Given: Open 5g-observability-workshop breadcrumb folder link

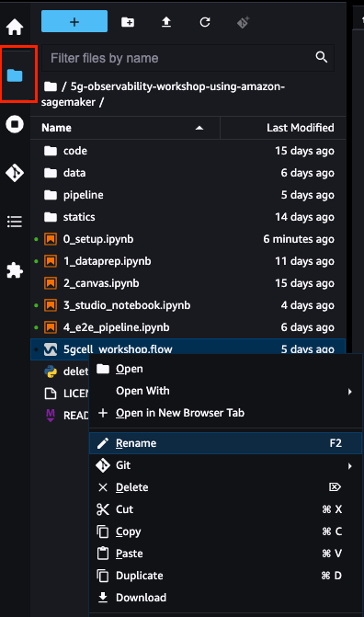Looking at the screenshot, I should 163,94.
